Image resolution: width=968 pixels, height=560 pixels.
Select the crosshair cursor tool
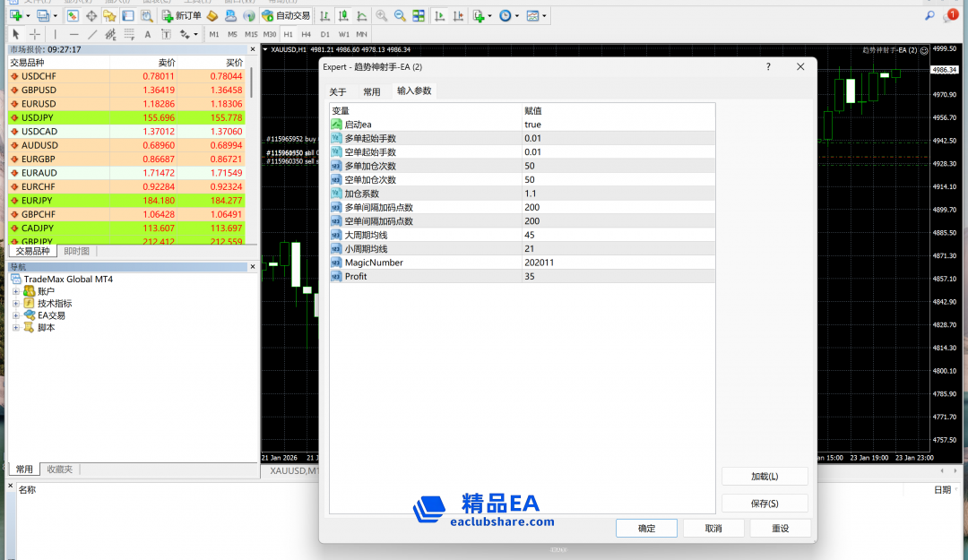[x=35, y=35]
